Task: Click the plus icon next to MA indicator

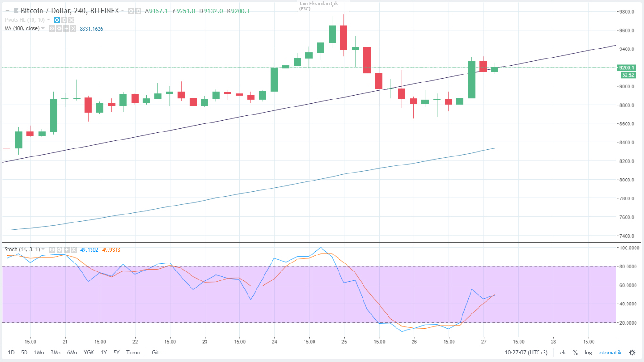Action: coord(66,29)
